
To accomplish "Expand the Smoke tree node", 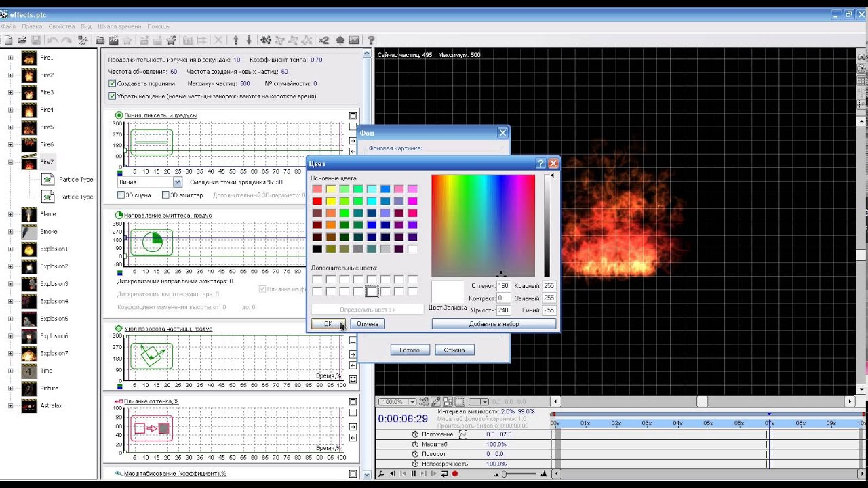I will tap(10, 231).
